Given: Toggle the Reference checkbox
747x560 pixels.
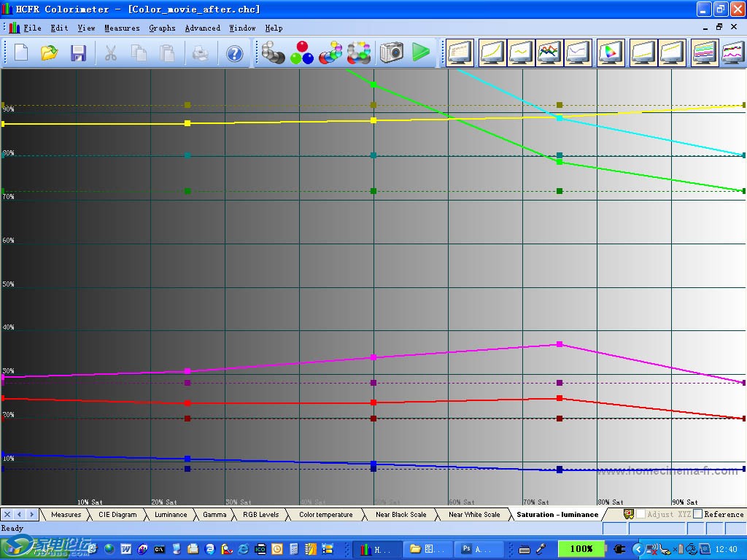Looking at the screenshot, I should [x=697, y=514].
